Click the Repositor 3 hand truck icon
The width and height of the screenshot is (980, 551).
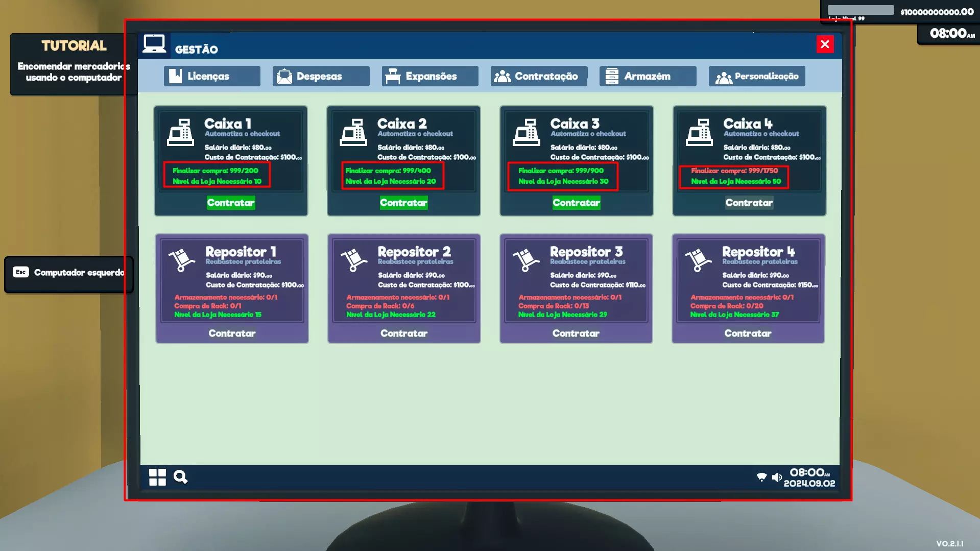[x=526, y=260]
